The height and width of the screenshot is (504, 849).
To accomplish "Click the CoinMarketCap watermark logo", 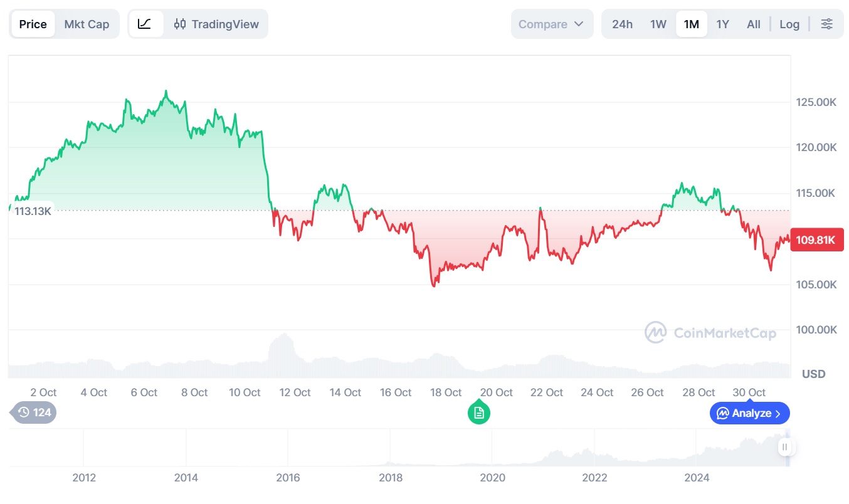I will point(710,333).
